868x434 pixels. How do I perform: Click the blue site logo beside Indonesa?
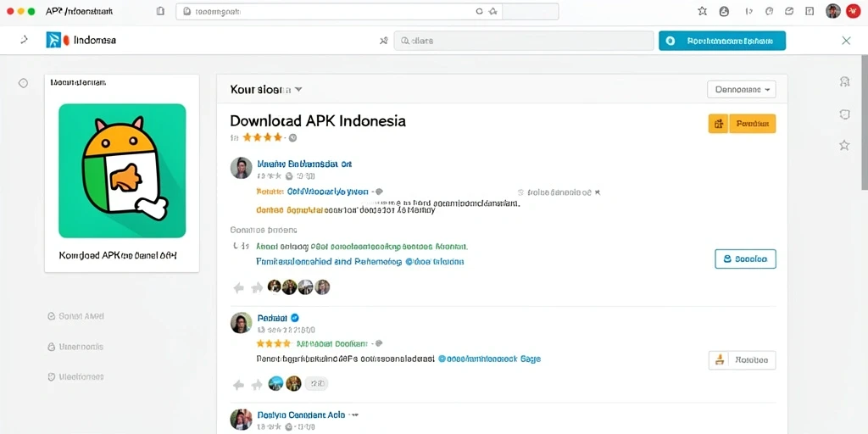[x=53, y=40]
